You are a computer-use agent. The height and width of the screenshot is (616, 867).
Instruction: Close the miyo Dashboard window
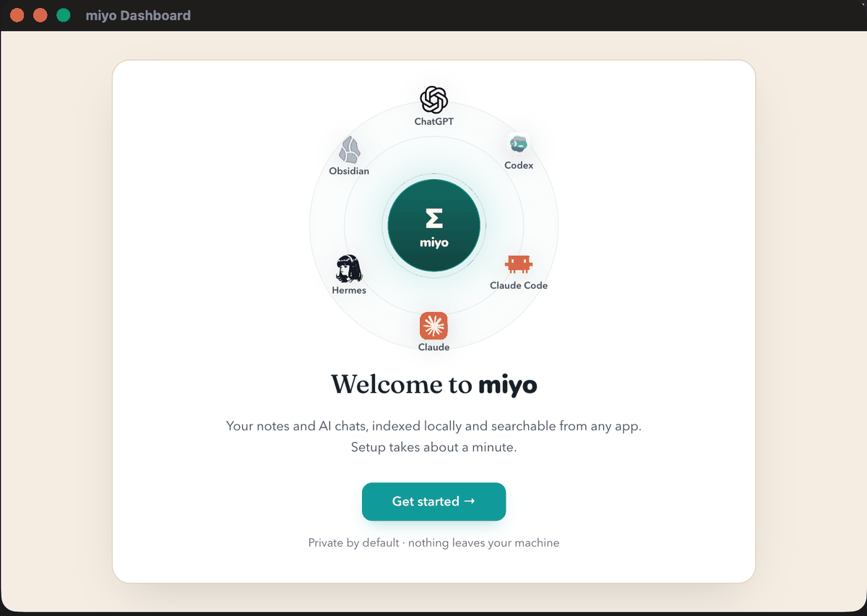[x=17, y=15]
